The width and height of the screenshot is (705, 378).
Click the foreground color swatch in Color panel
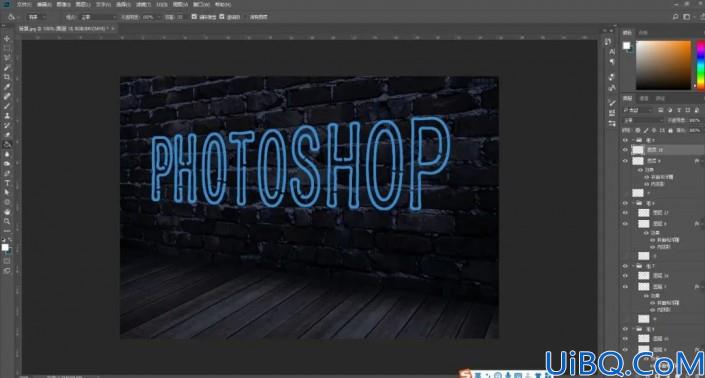point(626,45)
